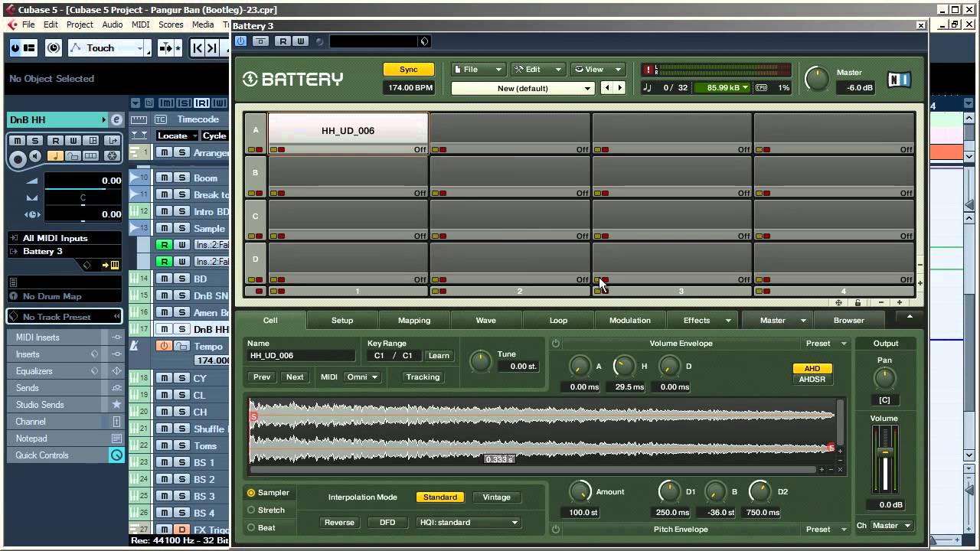
Task: Toggle the Tracking button
Action: (423, 377)
